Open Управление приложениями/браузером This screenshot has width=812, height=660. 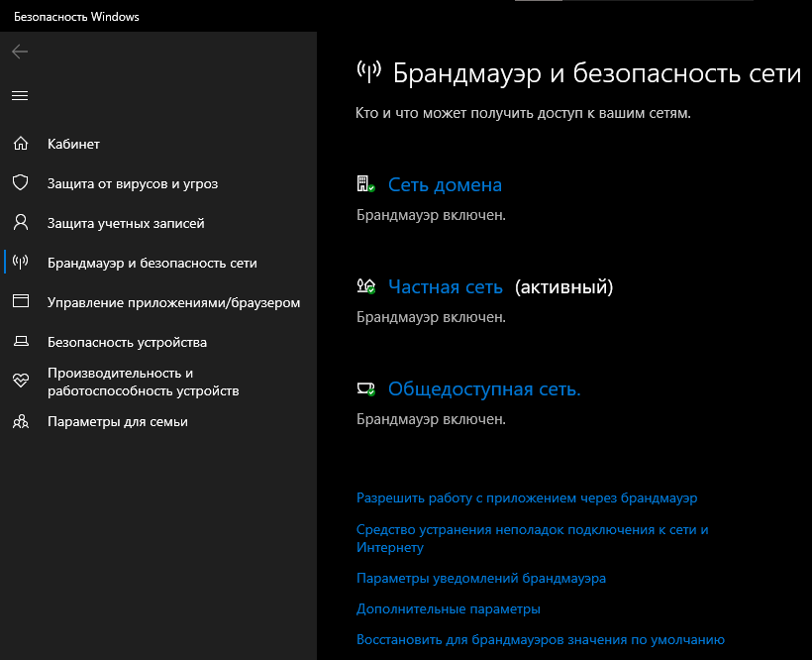(174, 302)
